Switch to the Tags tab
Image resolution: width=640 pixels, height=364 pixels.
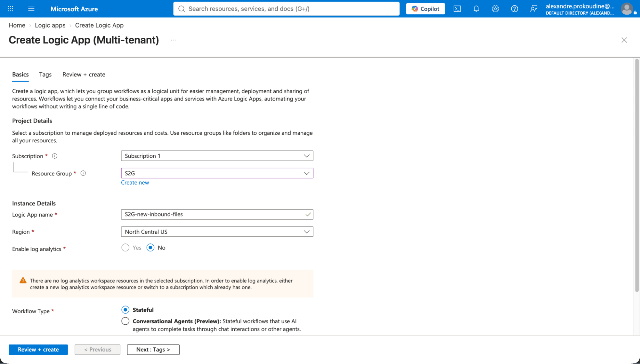point(45,75)
